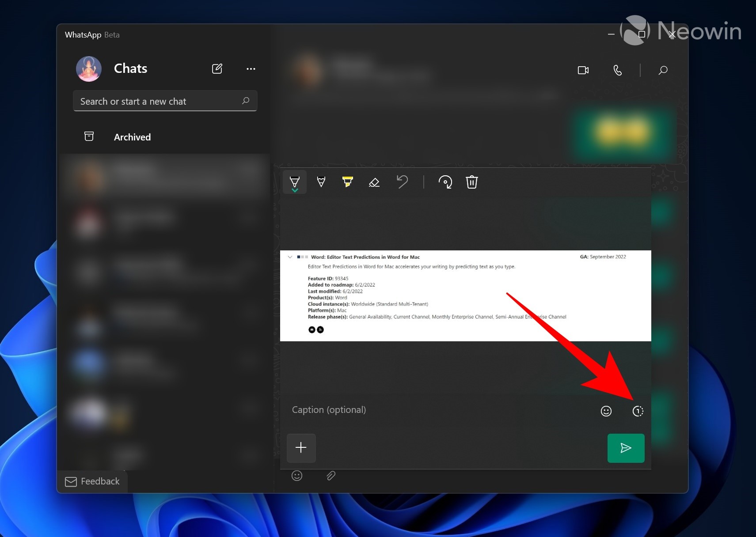This screenshot has width=756, height=537.
Task: Focus the Search or start a new chat field
Action: tap(165, 101)
